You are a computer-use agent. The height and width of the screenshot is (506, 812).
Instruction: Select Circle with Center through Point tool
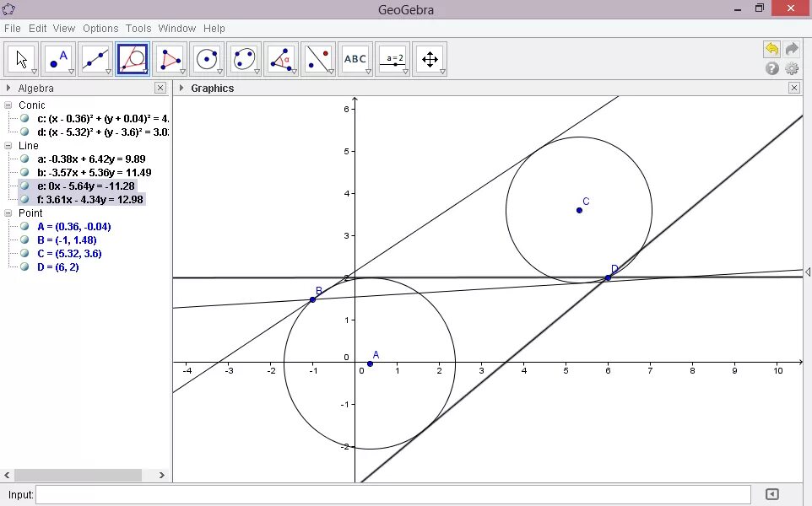coord(207,59)
